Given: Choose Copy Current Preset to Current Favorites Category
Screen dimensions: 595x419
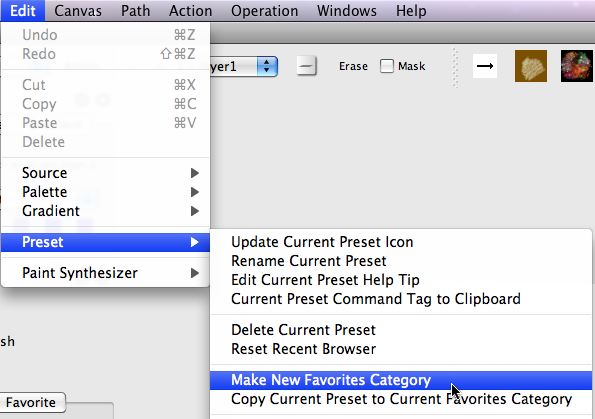Looking at the screenshot, I should point(401,399).
